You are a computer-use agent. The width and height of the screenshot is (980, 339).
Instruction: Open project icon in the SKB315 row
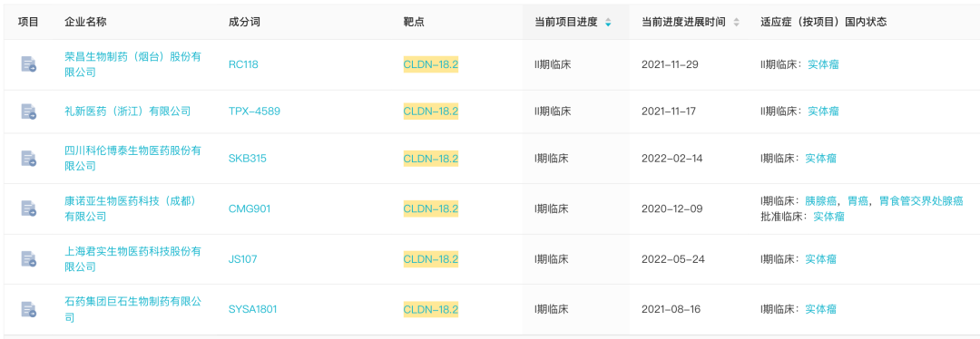[x=28, y=159]
